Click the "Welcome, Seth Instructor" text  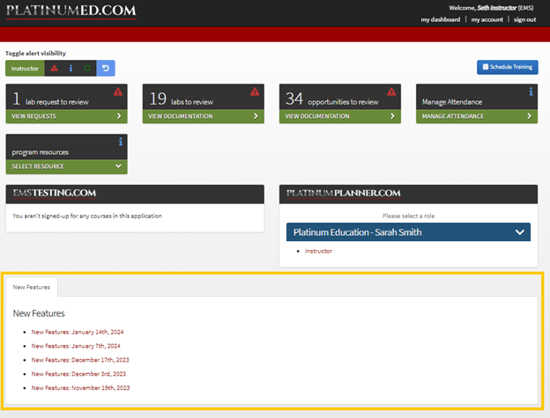tap(491, 8)
